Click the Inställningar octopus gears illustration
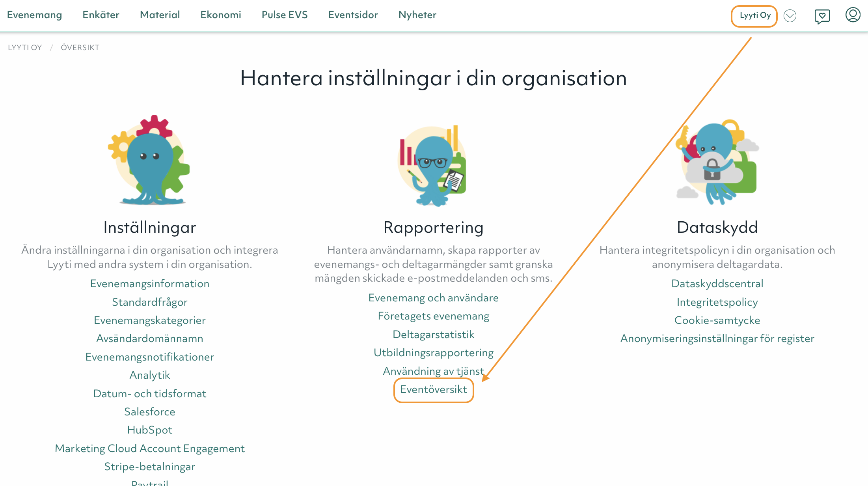868x486 pixels. pyautogui.click(x=149, y=160)
